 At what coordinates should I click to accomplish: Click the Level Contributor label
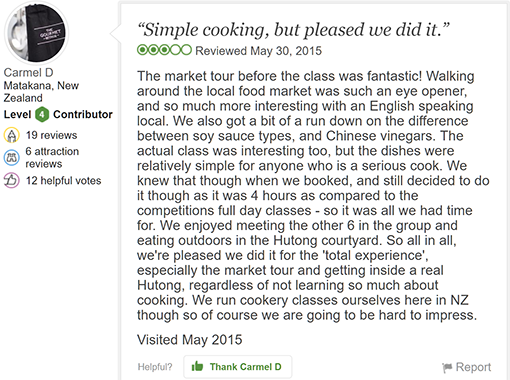tap(58, 114)
